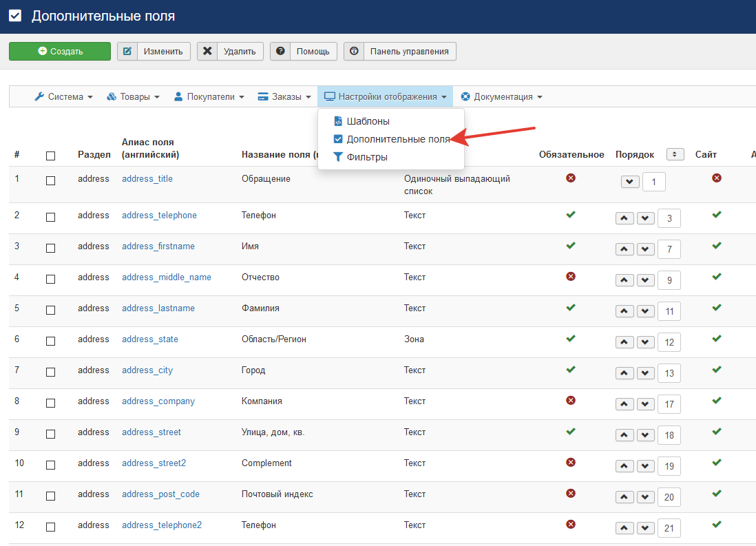
Task: Open the Товары dropdown menu
Action: 134,97
